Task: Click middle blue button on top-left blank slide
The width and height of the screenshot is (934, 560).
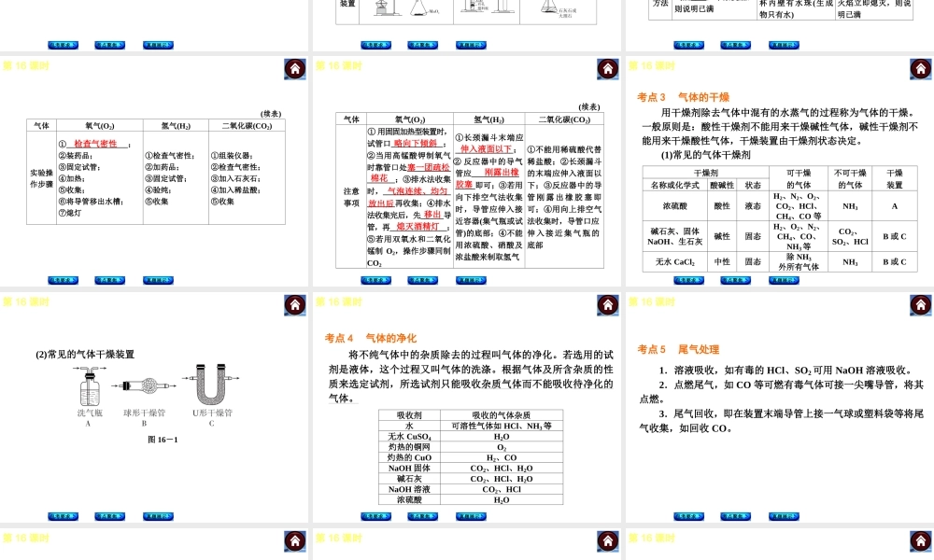Action: 110,45
